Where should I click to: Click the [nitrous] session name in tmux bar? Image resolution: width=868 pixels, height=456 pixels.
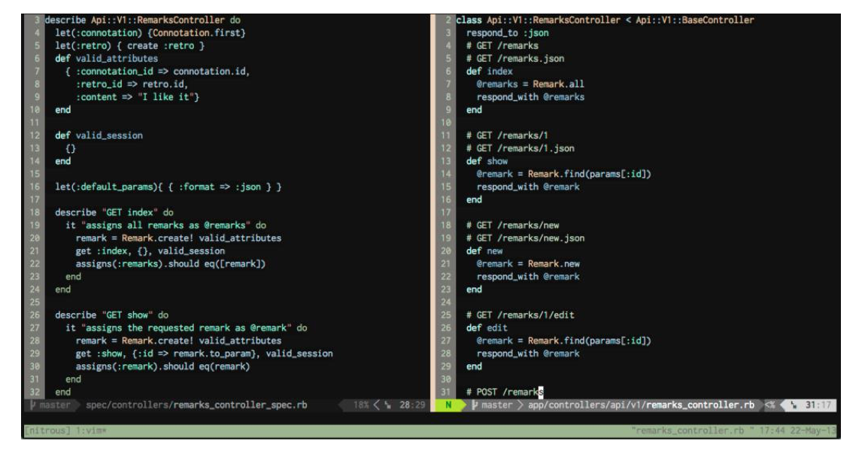(x=48, y=430)
